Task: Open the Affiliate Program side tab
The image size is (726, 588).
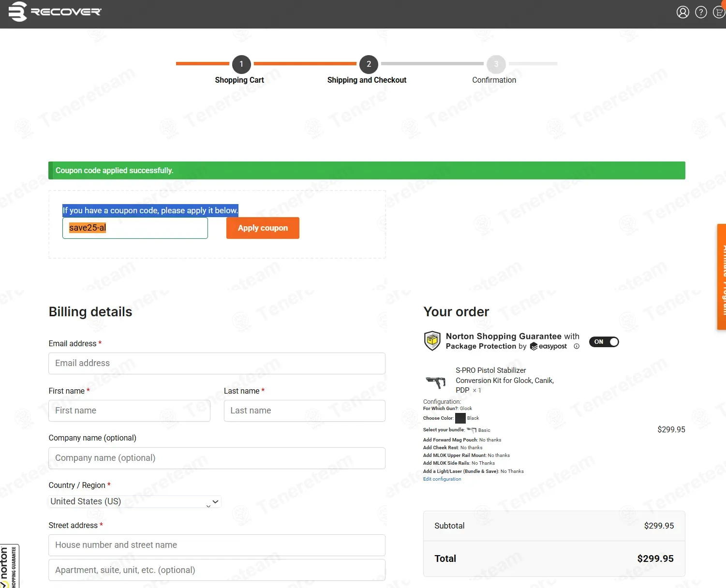Action: coord(722,277)
